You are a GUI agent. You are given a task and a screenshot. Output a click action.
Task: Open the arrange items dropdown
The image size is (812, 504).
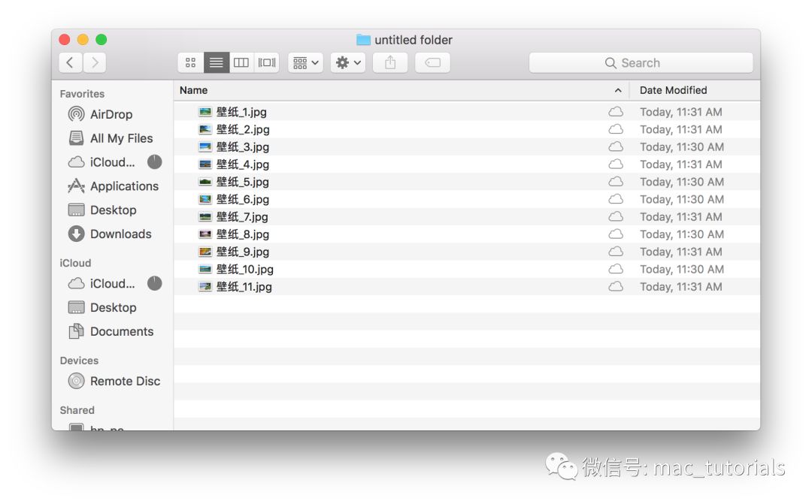click(305, 63)
